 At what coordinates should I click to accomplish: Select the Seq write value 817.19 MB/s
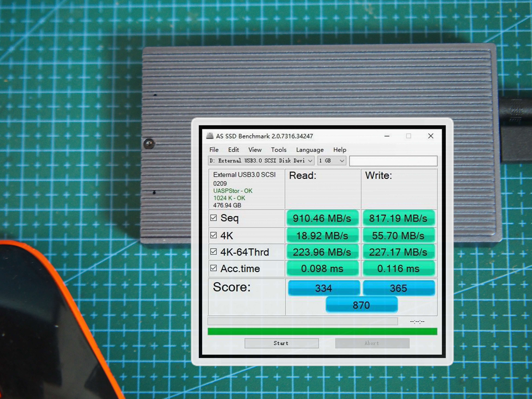click(399, 218)
